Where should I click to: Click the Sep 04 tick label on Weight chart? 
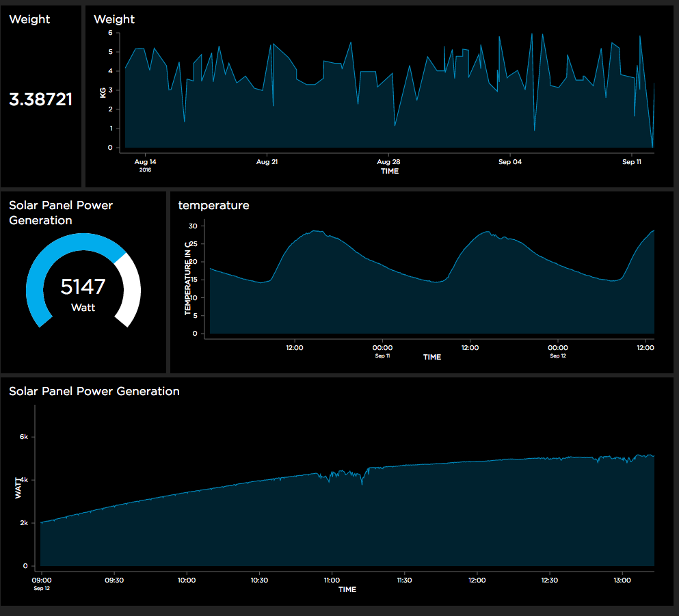tap(510, 162)
